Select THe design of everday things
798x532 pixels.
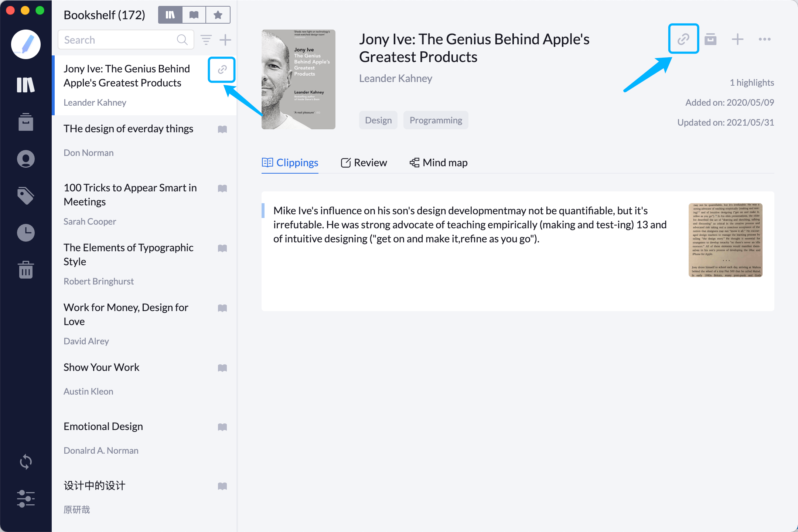click(x=145, y=145)
